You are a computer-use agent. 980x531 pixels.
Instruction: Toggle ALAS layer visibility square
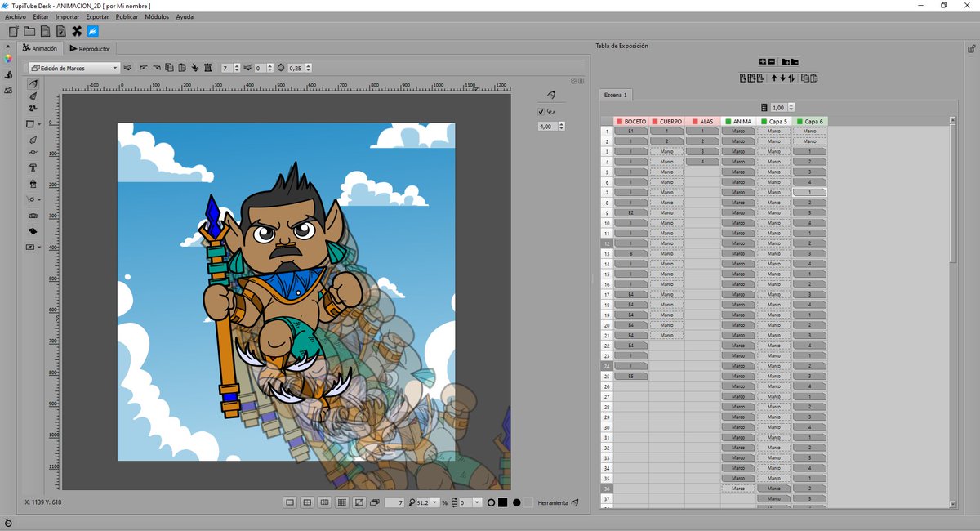[695, 122]
